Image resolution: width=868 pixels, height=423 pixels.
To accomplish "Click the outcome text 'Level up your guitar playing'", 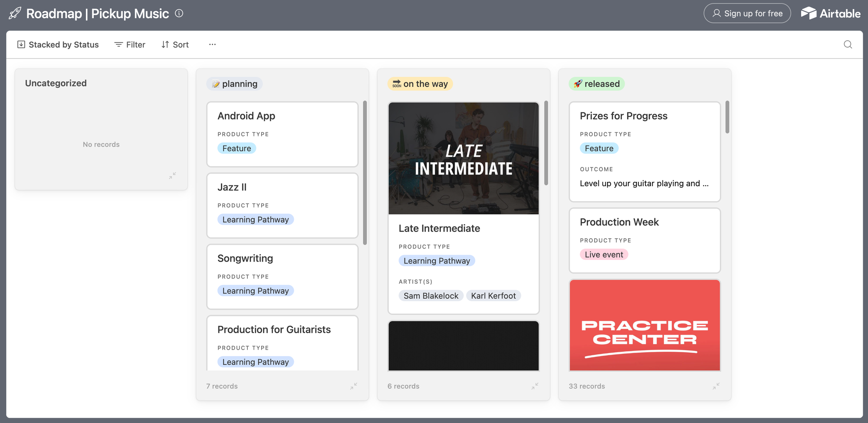I will 644,184.
